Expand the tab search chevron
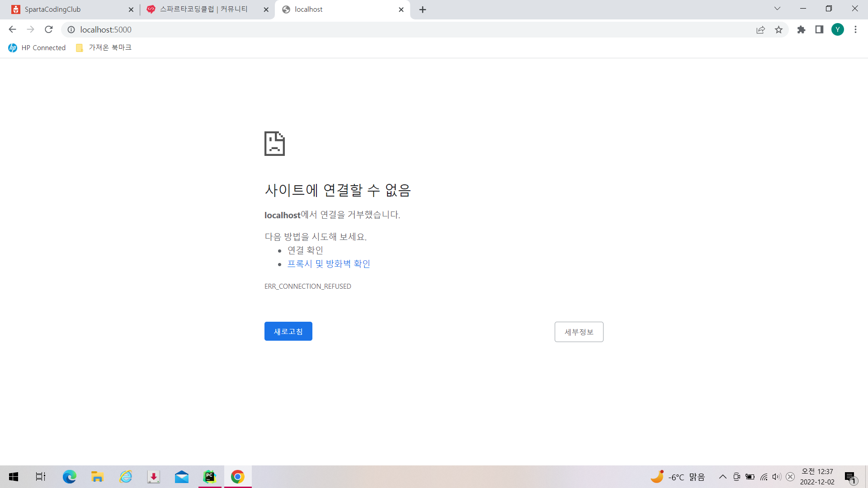Image resolution: width=868 pixels, height=488 pixels. pos(777,9)
